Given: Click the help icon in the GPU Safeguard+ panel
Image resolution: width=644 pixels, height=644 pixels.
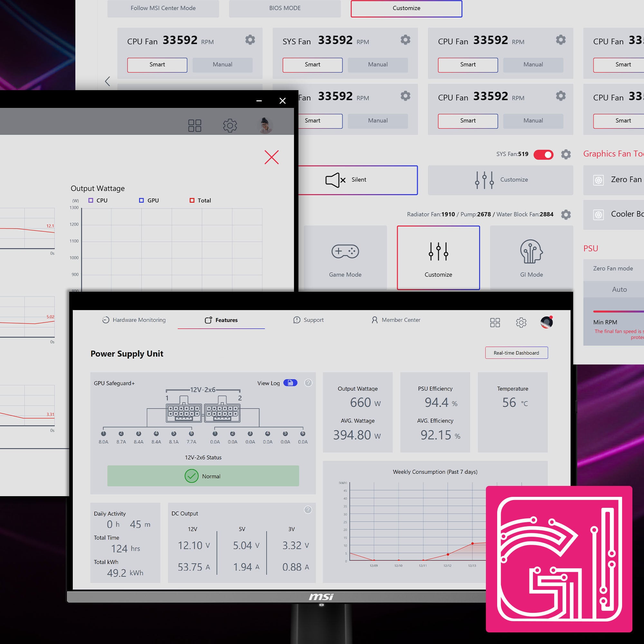Looking at the screenshot, I should coord(308,383).
